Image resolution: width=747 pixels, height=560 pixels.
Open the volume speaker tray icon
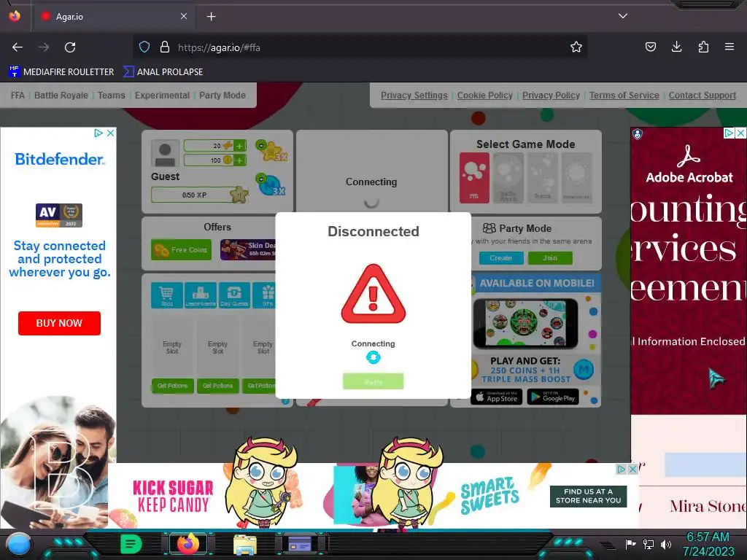coord(666,544)
